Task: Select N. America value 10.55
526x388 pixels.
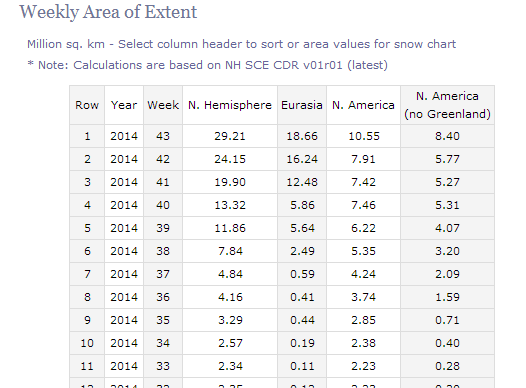Action: click(x=364, y=136)
